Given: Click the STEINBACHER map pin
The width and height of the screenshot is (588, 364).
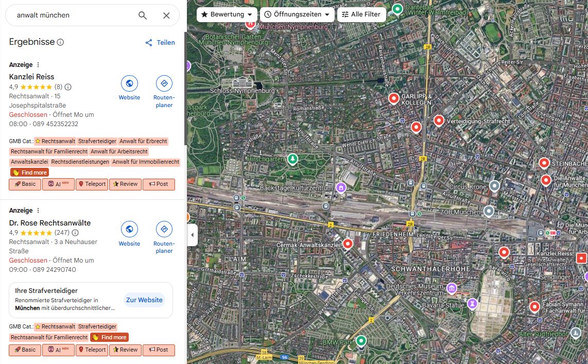Looking at the screenshot, I should 544,163.
